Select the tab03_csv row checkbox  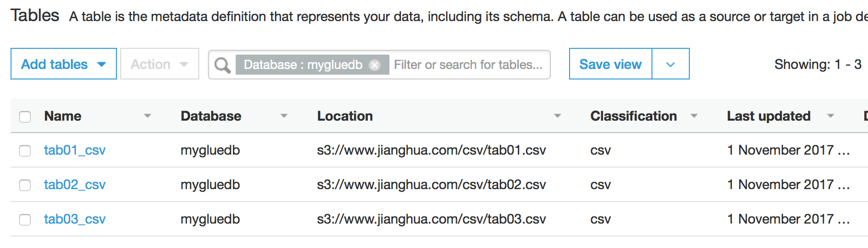tap(25, 220)
